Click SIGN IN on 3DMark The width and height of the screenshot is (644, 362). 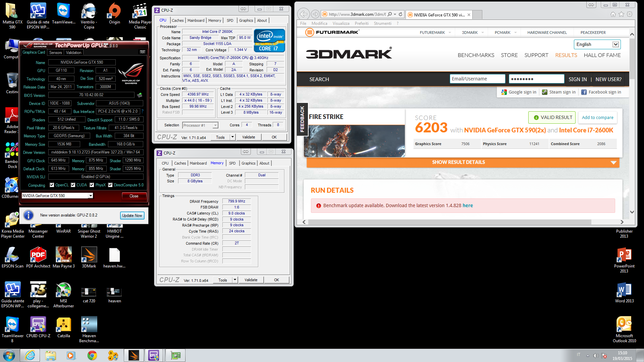point(578,79)
